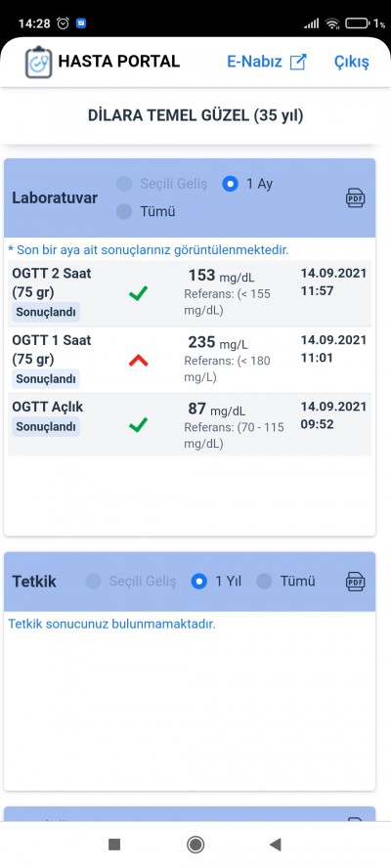
Task: Click the Tetkik section header
Action: (x=190, y=582)
